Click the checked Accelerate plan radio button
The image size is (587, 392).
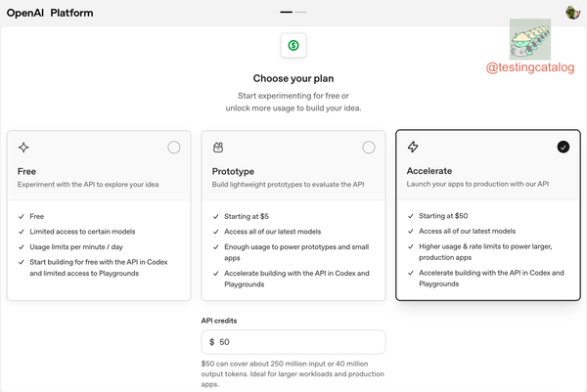point(564,147)
